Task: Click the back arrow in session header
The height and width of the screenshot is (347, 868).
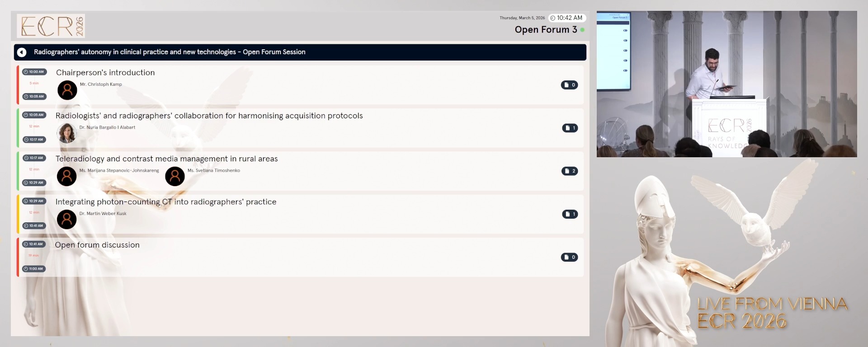Action: tap(22, 52)
